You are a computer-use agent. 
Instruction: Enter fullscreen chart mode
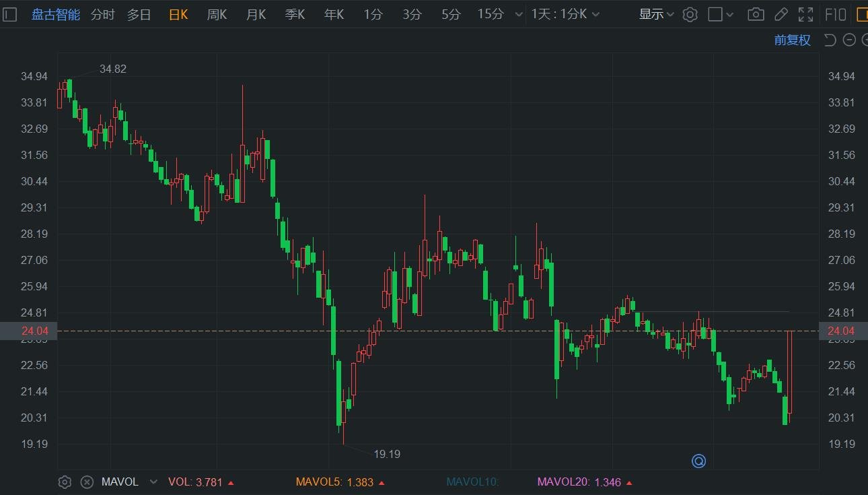point(805,14)
